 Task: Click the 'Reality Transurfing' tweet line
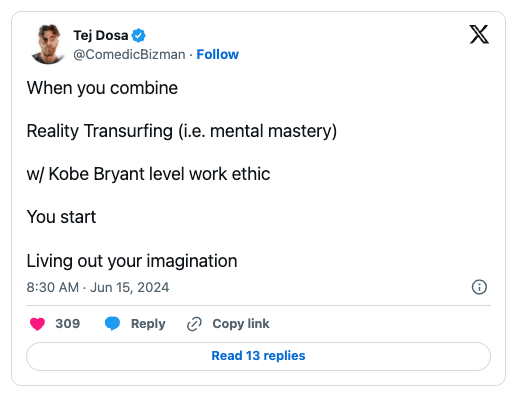tap(182, 131)
